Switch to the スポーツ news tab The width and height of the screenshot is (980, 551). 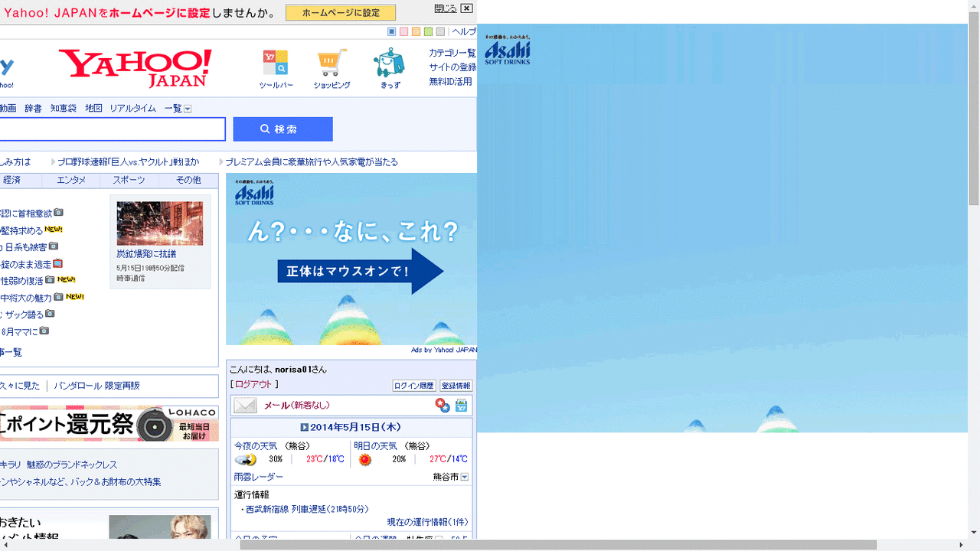(129, 181)
